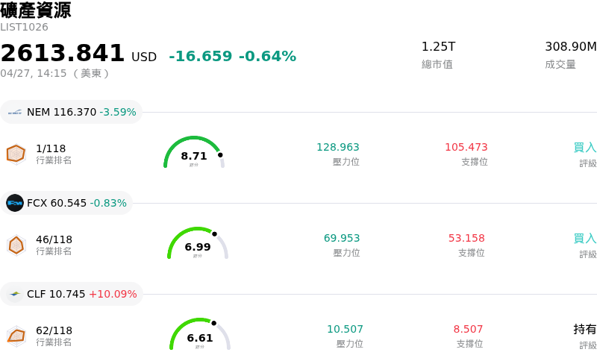
Task: Open NEM radar chart ranking icon
Action: click(16, 154)
